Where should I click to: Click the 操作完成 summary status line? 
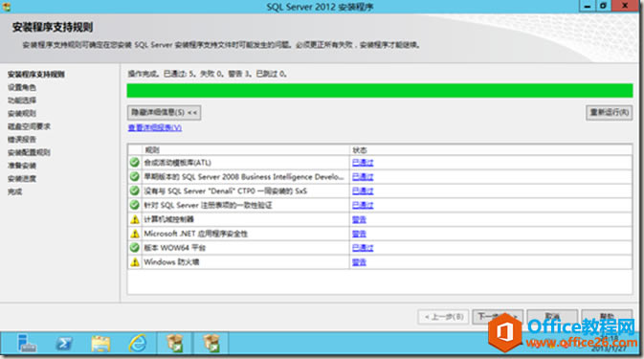coord(207,74)
